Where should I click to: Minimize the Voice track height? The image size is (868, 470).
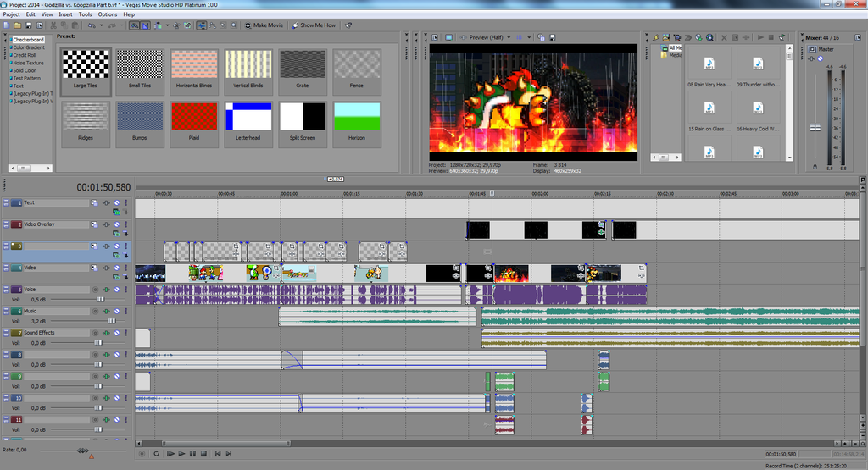(x=6, y=289)
